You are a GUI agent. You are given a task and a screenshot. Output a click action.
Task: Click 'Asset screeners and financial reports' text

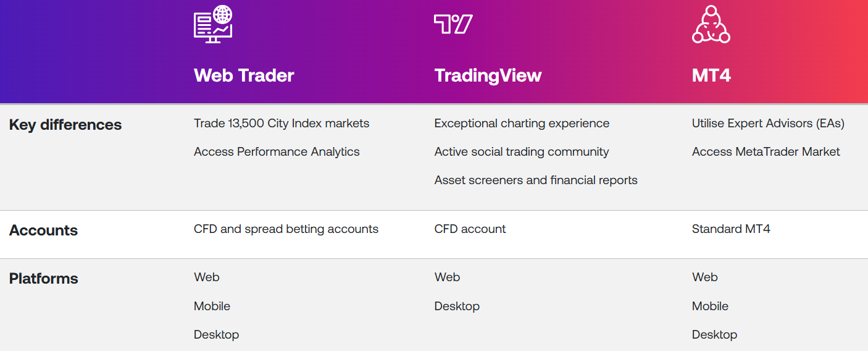point(536,180)
